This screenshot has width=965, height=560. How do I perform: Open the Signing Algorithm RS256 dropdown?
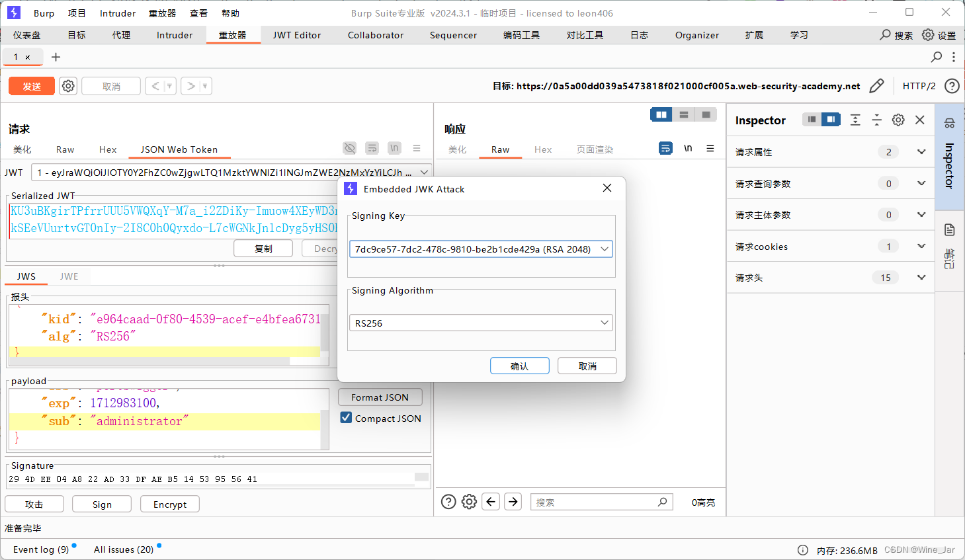click(481, 323)
